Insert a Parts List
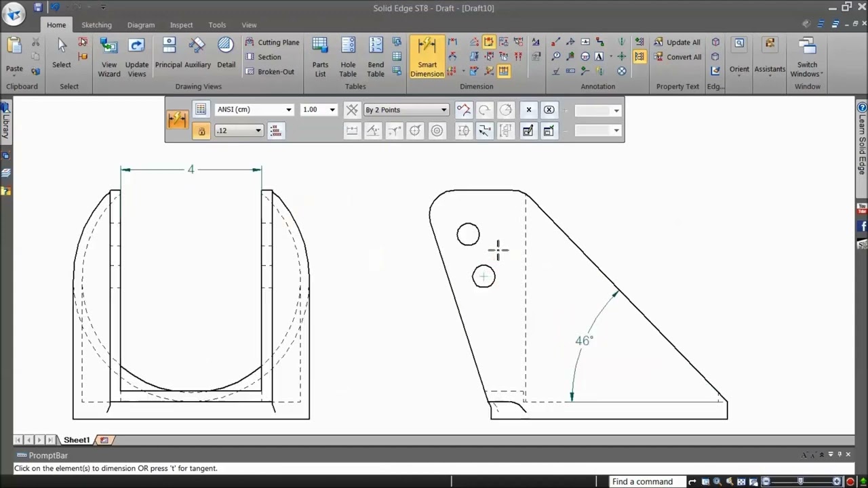The height and width of the screenshot is (488, 868). (x=320, y=57)
